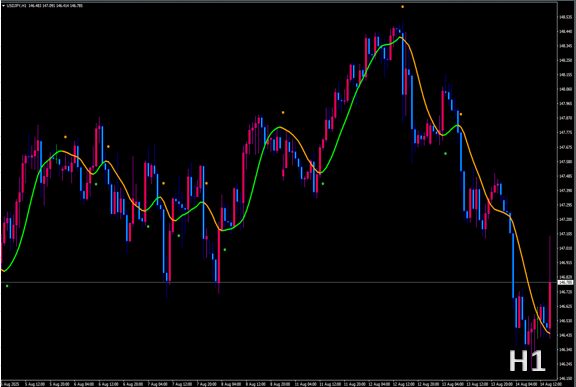This screenshot has width=576, height=387.
Task: Select the current price tag 146.785
Action: [566, 282]
